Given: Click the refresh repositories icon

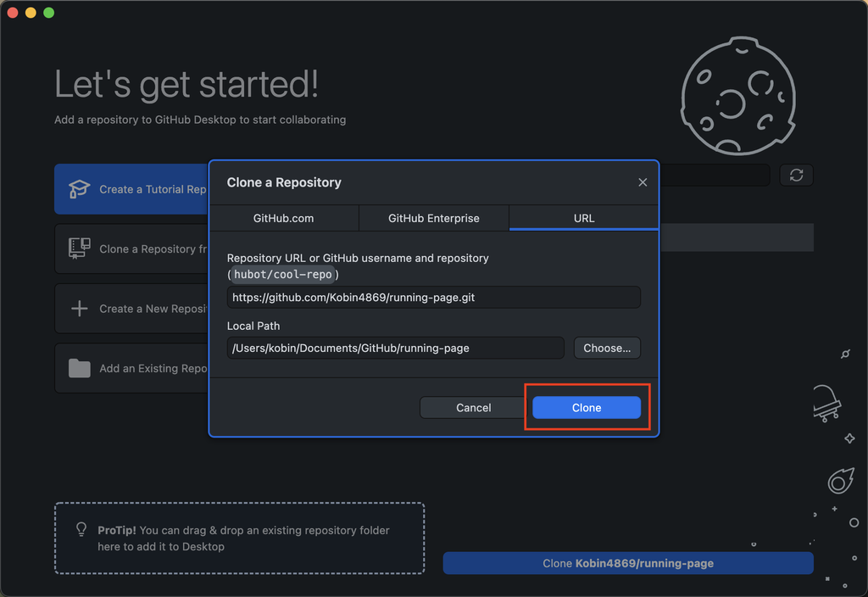Looking at the screenshot, I should (796, 175).
